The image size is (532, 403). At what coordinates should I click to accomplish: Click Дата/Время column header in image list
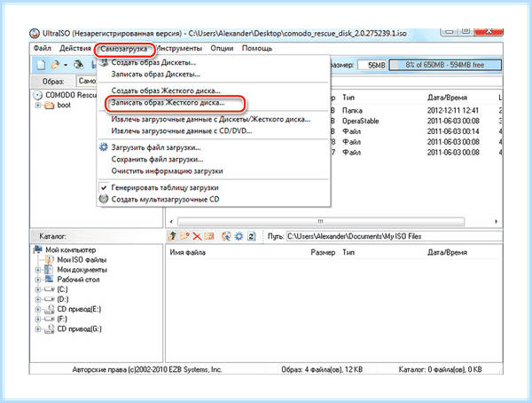447,98
